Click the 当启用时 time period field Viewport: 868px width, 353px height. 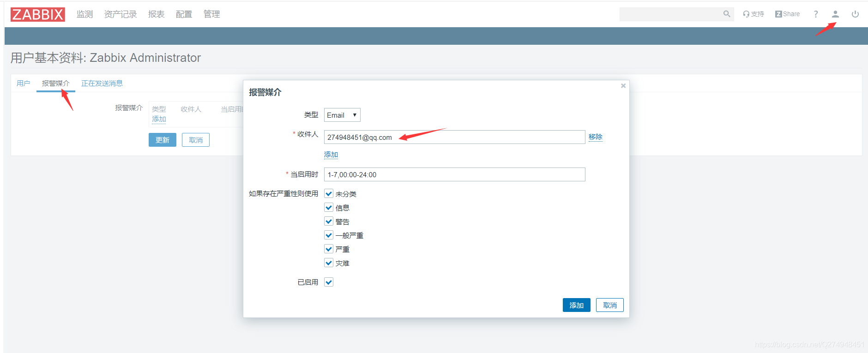tap(454, 174)
